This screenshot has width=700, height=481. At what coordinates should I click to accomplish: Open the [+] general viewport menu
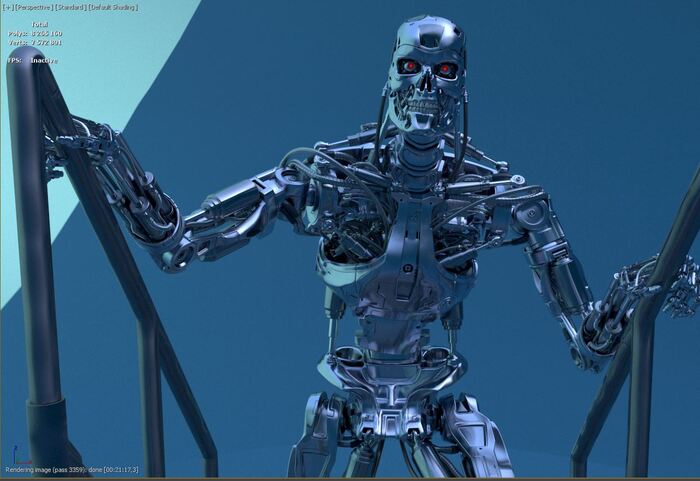(8, 8)
